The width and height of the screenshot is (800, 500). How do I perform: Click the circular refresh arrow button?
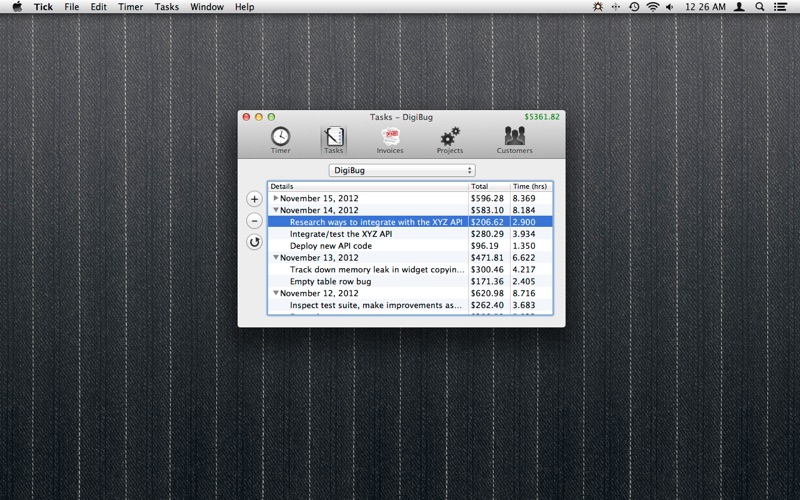coord(254,242)
